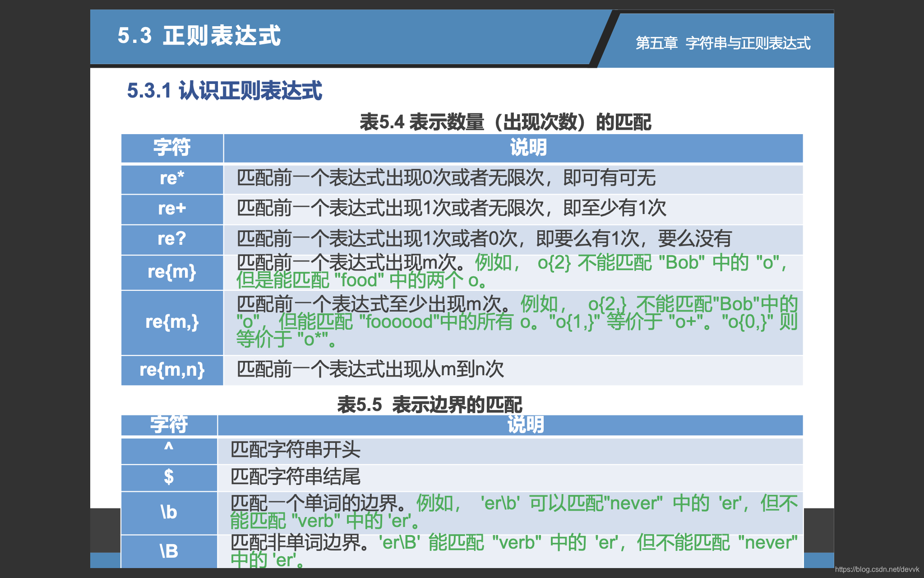
Task: Select the table caption 表5.4 表示数量的匹配
Action: (505, 122)
